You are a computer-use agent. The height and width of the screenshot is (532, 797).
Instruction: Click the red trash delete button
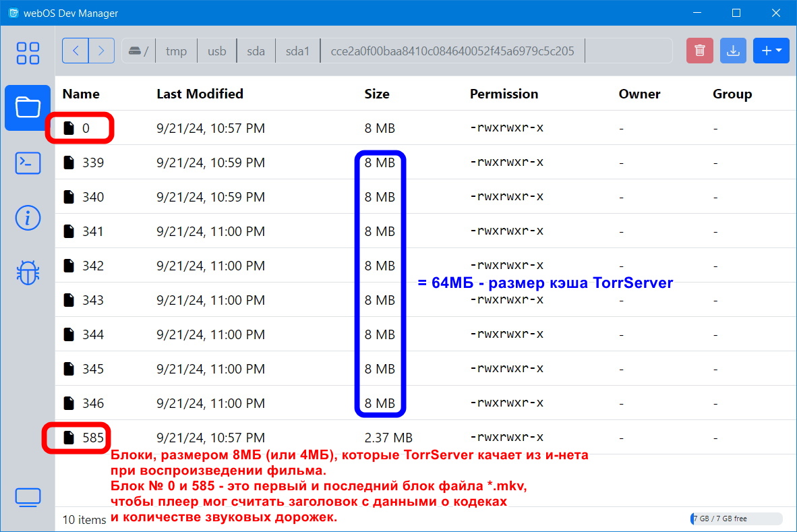coord(700,51)
